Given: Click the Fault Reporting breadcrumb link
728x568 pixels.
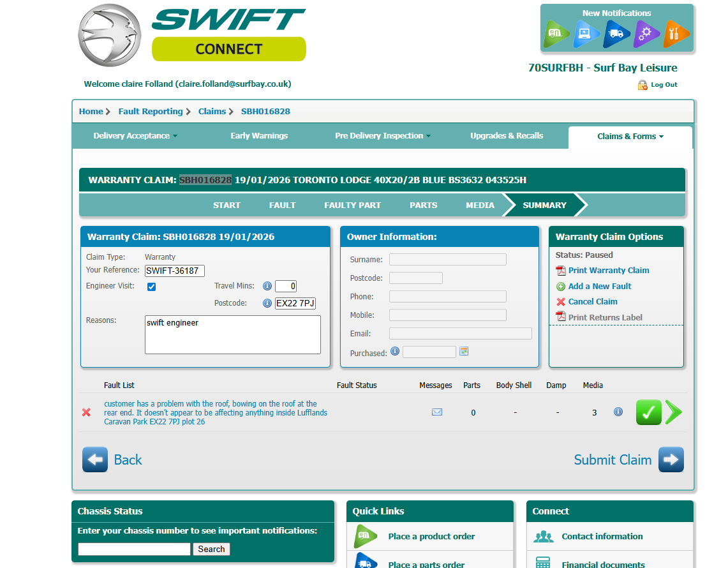Looking at the screenshot, I should pyautogui.click(x=151, y=112).
